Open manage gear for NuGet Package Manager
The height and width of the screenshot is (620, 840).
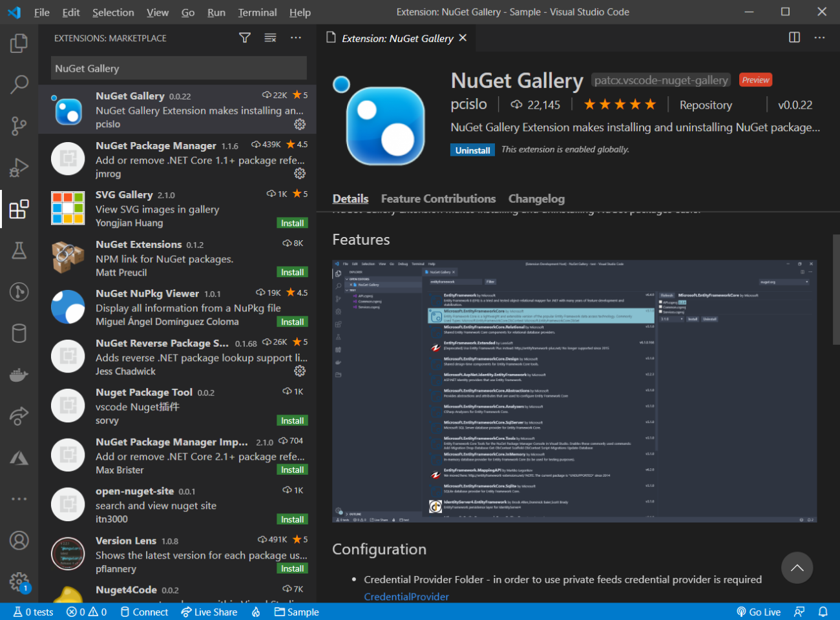coord(300,173)
